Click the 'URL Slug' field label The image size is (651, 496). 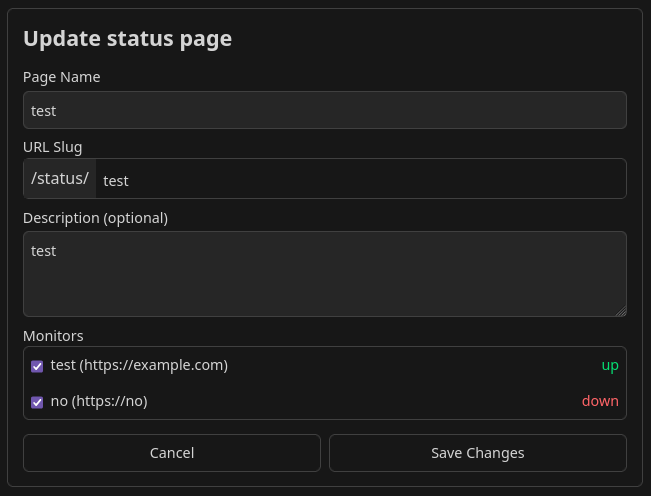click(x=52, y=147)
